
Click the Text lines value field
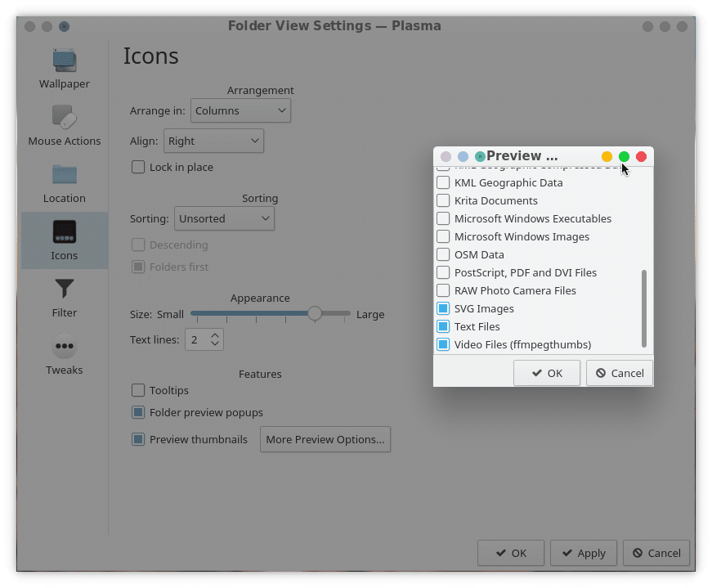(x=197, y=339)
